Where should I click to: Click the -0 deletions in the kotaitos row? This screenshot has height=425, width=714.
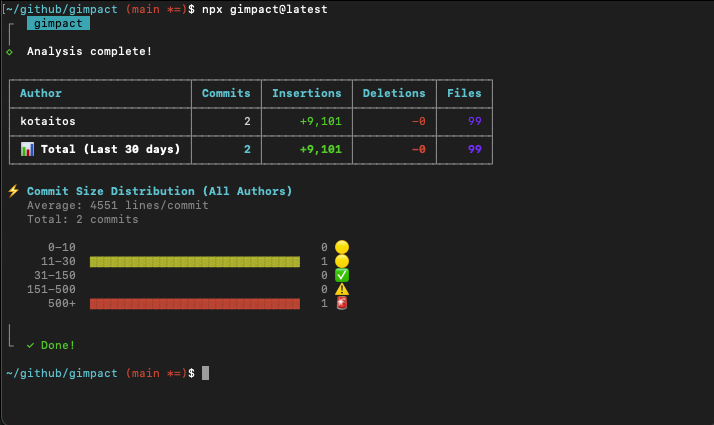418,121
